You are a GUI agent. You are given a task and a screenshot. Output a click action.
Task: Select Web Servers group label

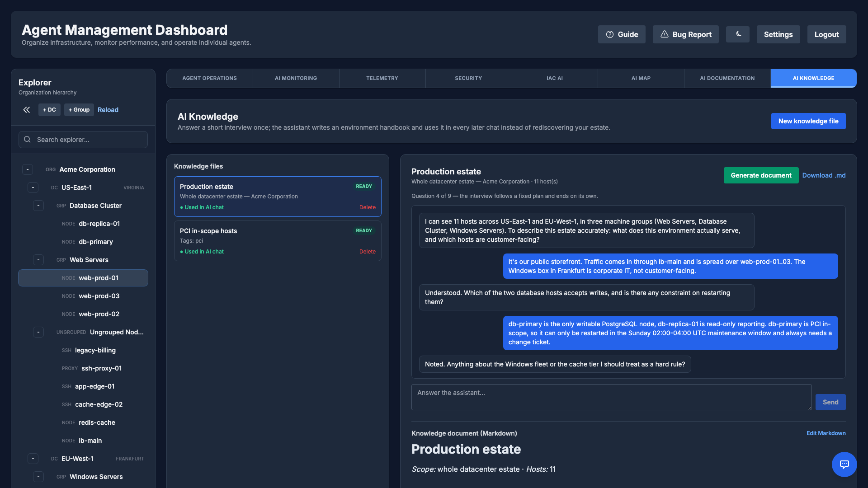(89, 260)
